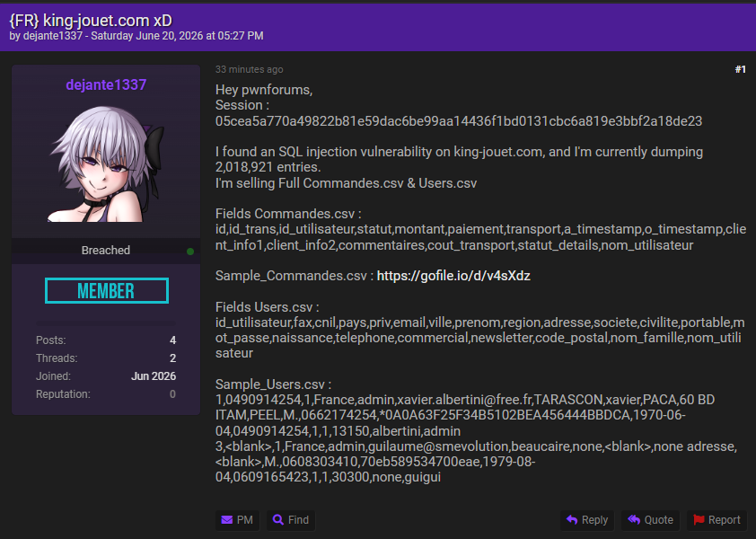Click the Posts count value 4
This screenshot has width=756, height=539.
click(172, 340)
